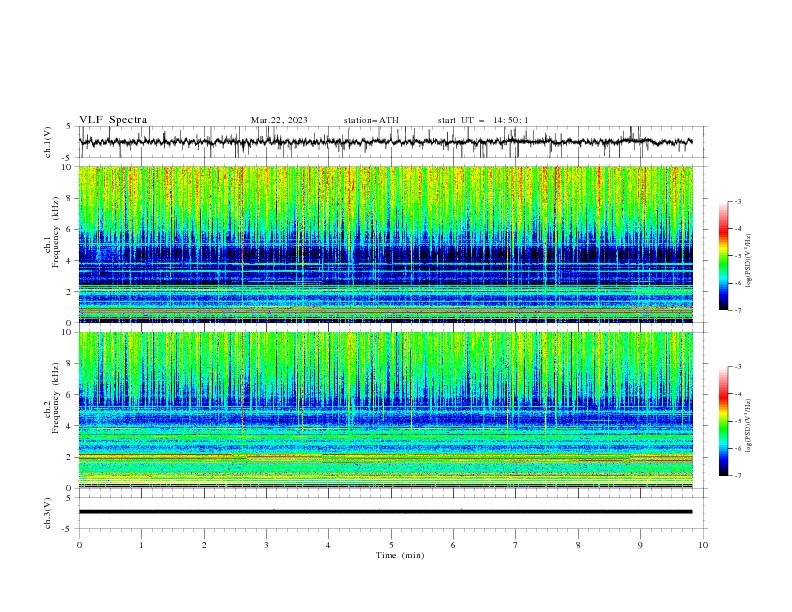Click the ch.2 spectrogram panel

click(x=385, y=410)
